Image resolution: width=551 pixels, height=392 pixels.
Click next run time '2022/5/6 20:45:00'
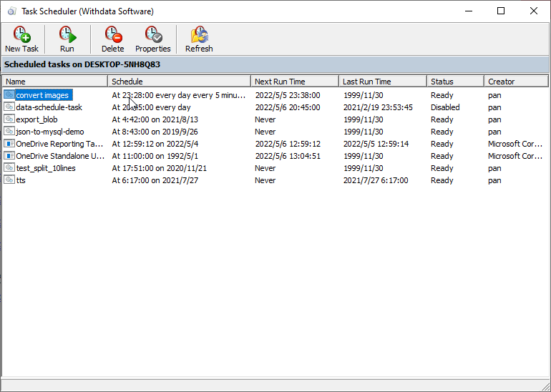pos(288,107)
